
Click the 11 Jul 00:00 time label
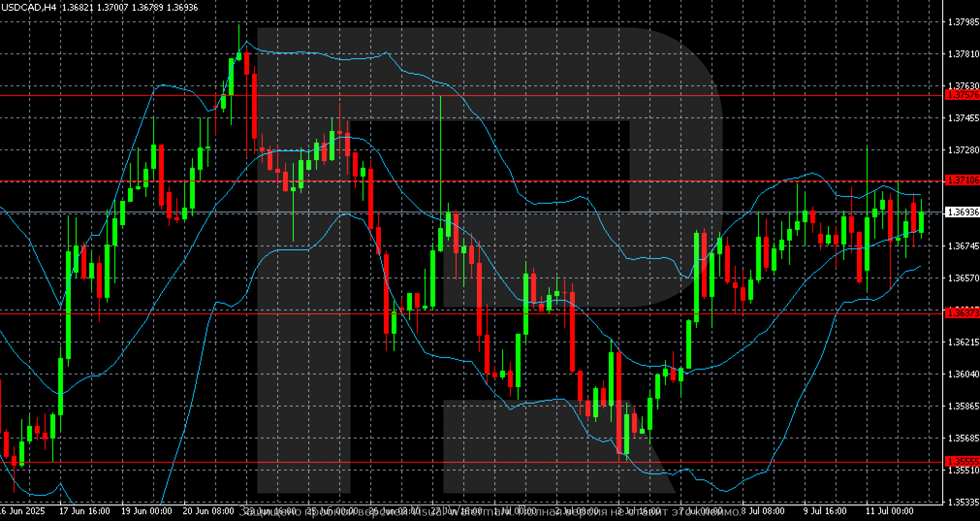pos(890,511)
